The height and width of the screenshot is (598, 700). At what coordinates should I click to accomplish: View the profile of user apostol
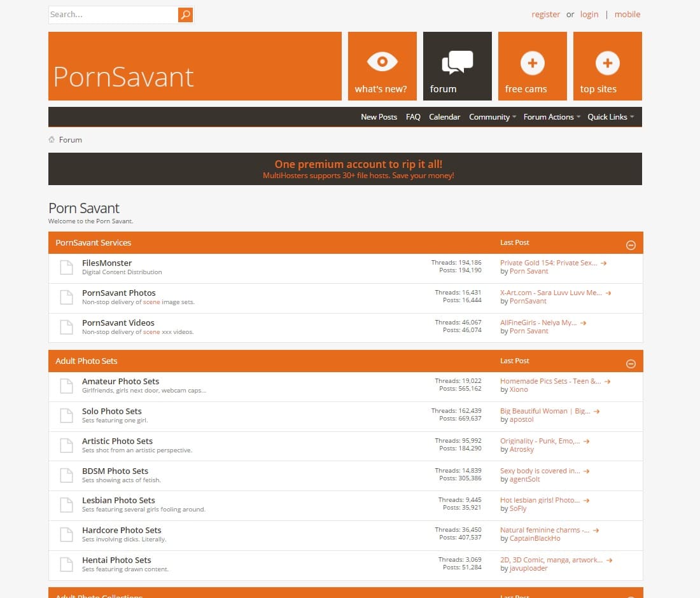(521, 419)
